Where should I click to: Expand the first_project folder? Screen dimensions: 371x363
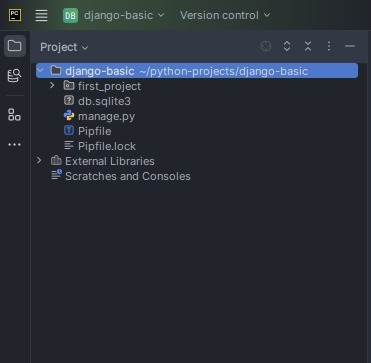(52, 86)
